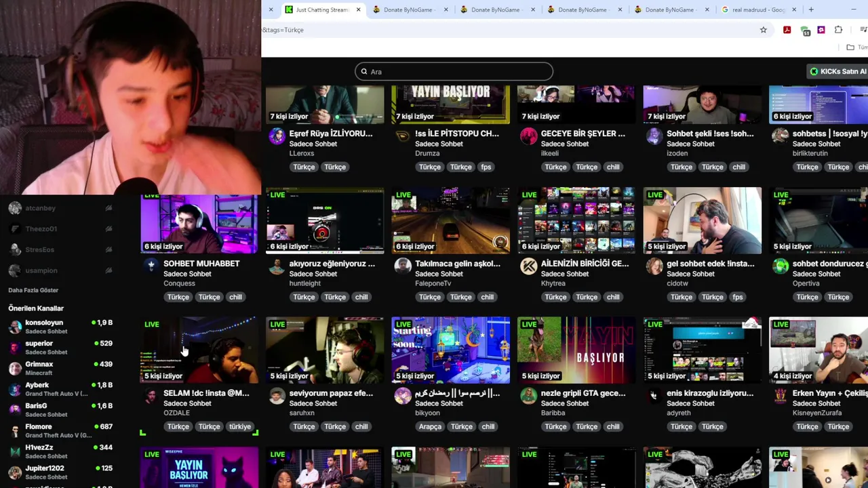
Task: Open KisneyenZurafa stream thumbnail
Action: coord(818,350)
